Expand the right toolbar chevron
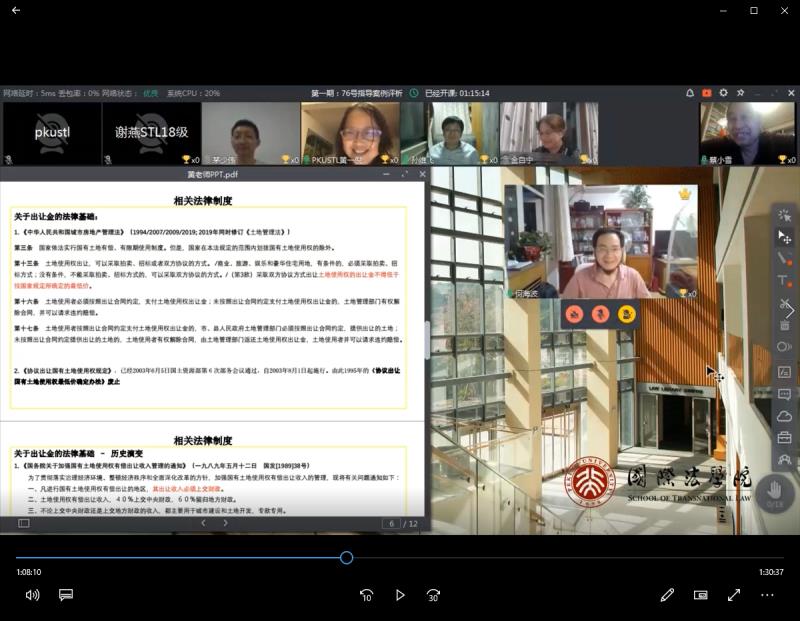 pyautogui.click(x=789, y=310)
